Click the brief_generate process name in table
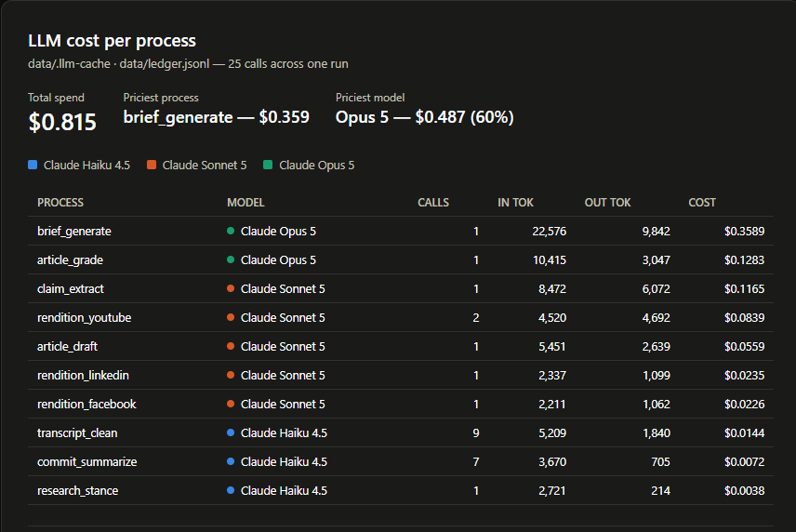Screen dimensions: 796x532 click(74, 232)
